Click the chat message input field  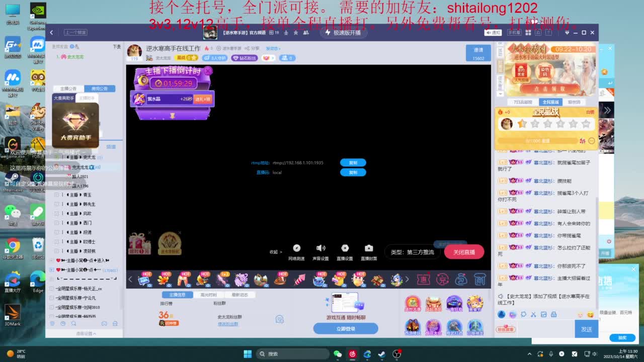[x=546, y=329]
